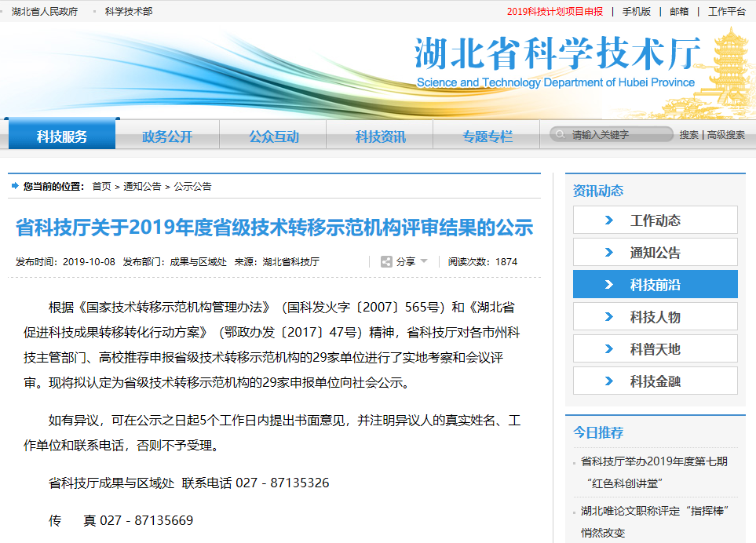Image resolution: width=756 pixels, height=543 pixels.
Task: Open the 高级搜索 advanced search link
Action: pyautogui.click(x=726, y=135)
